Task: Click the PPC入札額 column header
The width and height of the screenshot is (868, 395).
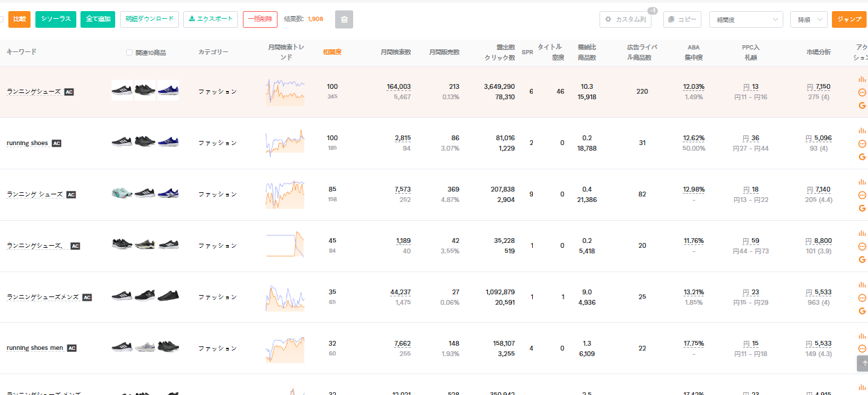Action: pyautogui.click(x=751, y=52)
